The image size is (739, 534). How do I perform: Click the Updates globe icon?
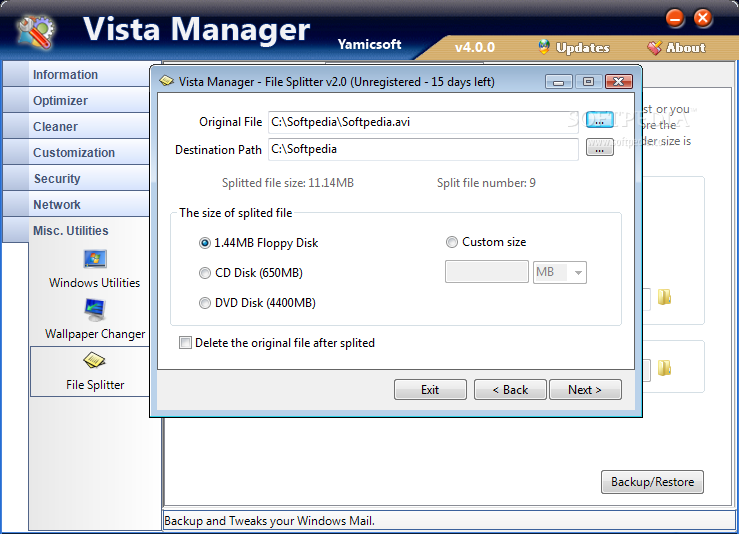pyautogui.click(x=544, y=47)
